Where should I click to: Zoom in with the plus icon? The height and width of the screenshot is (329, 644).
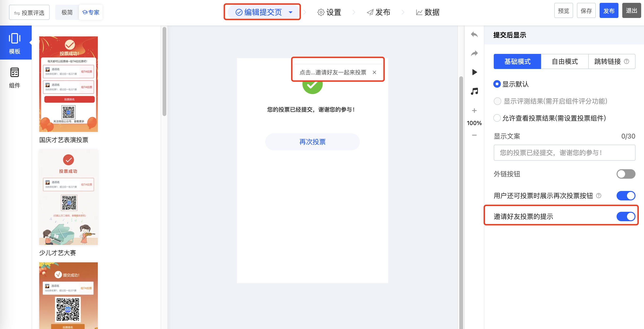474,110
